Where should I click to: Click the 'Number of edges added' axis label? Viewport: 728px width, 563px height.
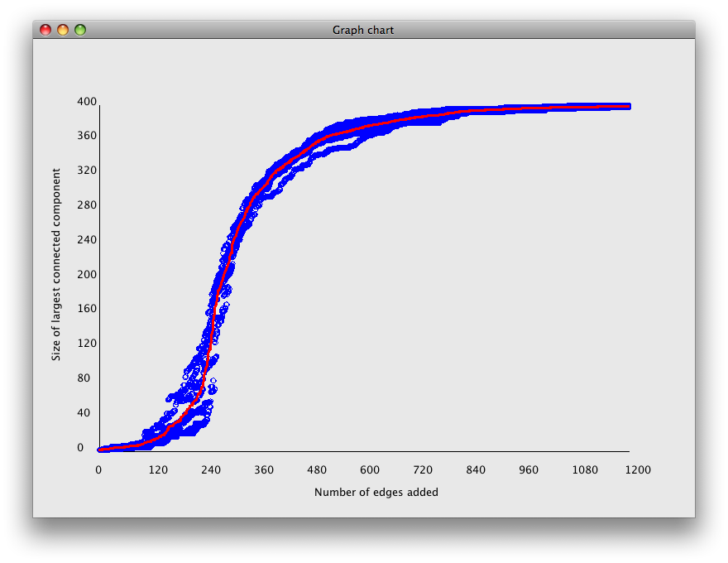coord(376,492)
